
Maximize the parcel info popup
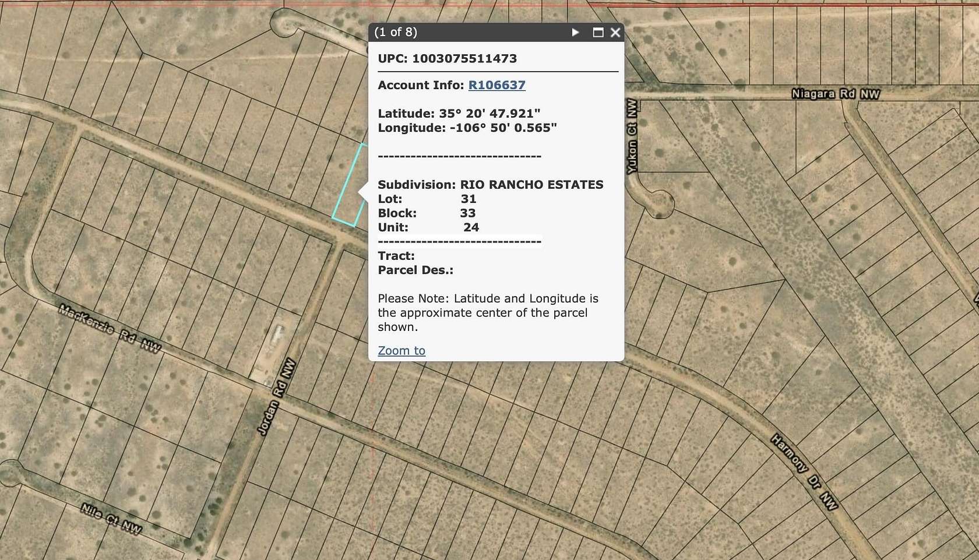(597, 33)
